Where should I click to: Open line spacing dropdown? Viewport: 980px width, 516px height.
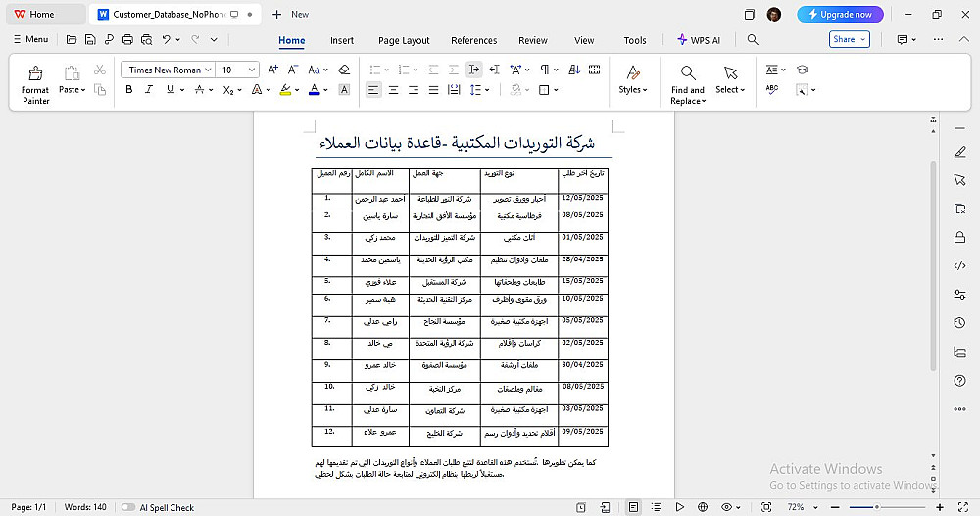point(487,90)
